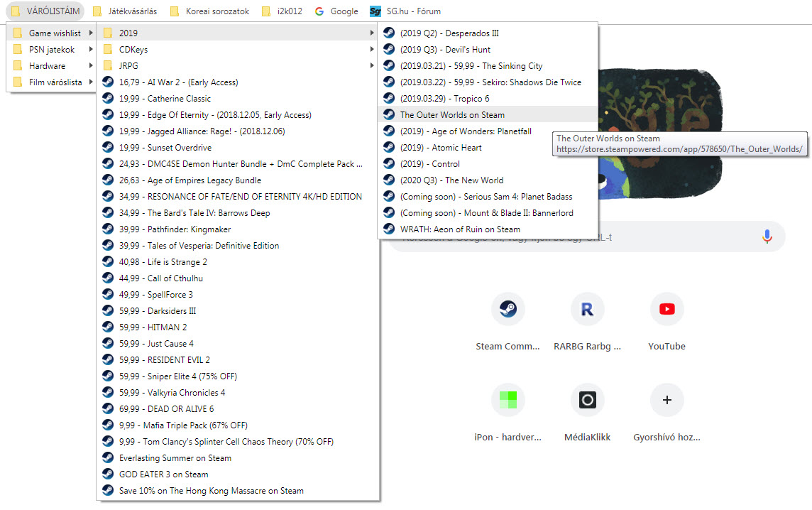Viewport: 812px width, 510px height.
Task: Click the plus add shortcut icon
Action: point(667,400)
